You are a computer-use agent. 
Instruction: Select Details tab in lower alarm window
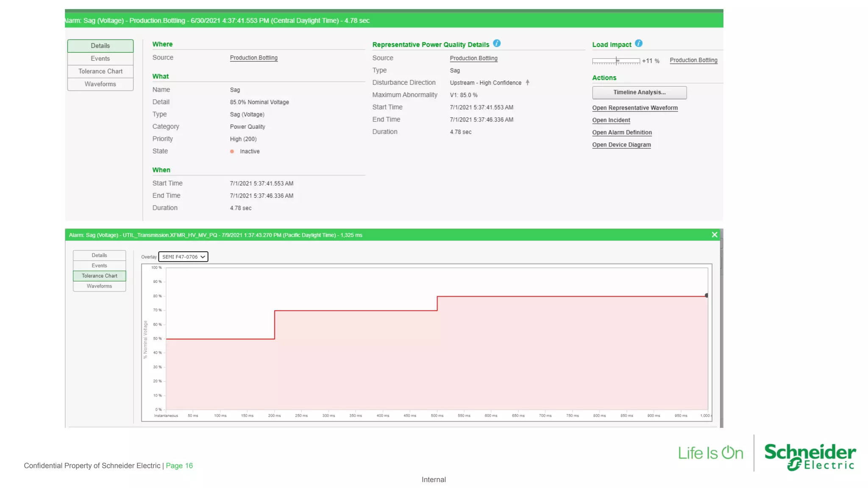pyautogui.click(x=100, y=255)
